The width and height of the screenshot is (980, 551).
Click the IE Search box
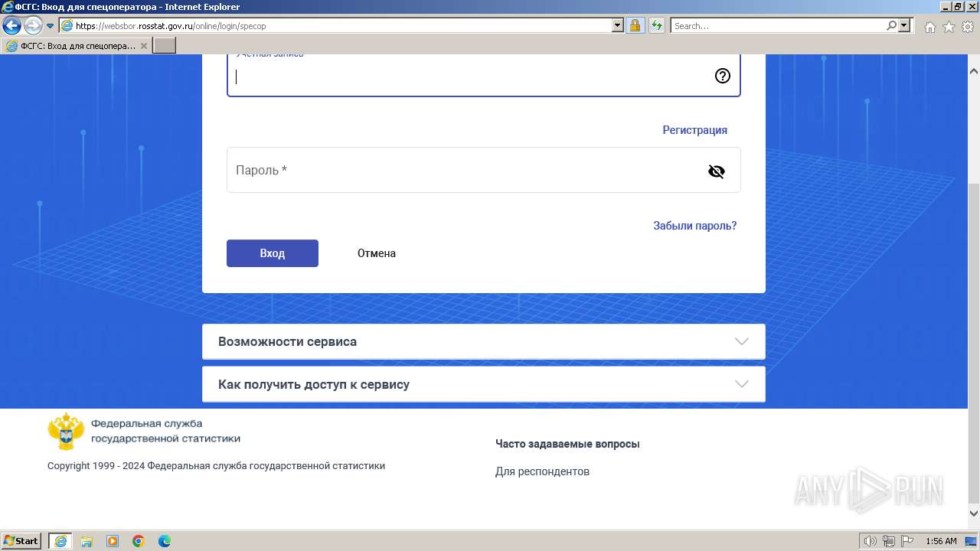(777, 25)
